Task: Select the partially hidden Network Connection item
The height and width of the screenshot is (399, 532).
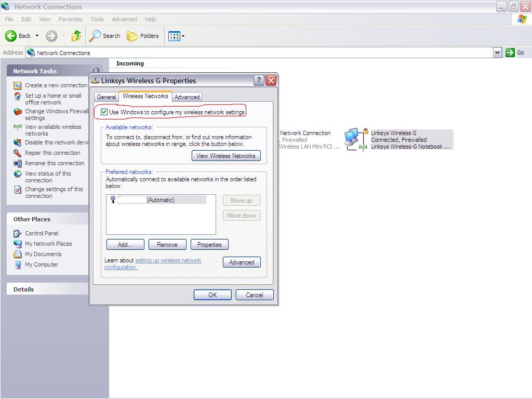Action: pos(309,140)
